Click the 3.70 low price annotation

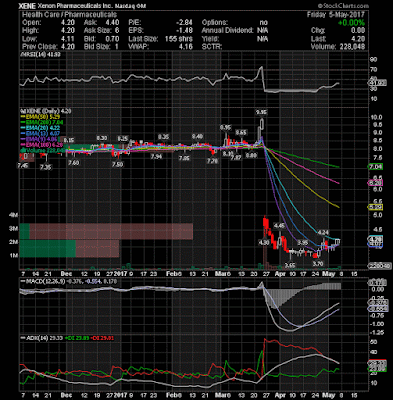click(x=317, y=264)
